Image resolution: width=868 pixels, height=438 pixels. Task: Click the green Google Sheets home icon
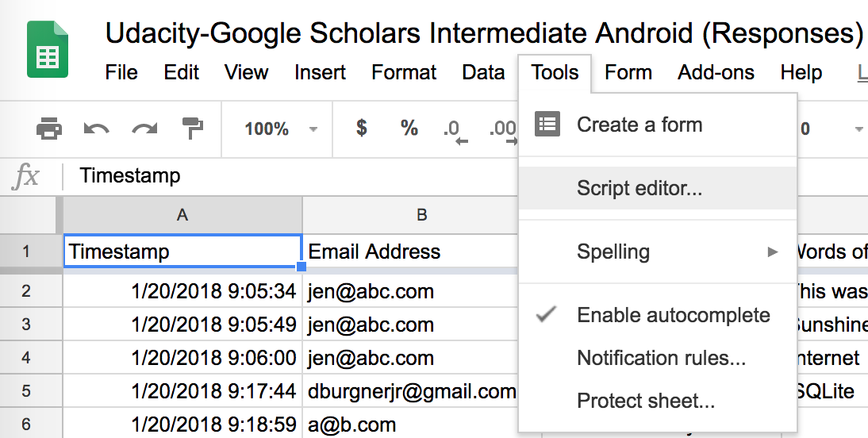point(47,49)
